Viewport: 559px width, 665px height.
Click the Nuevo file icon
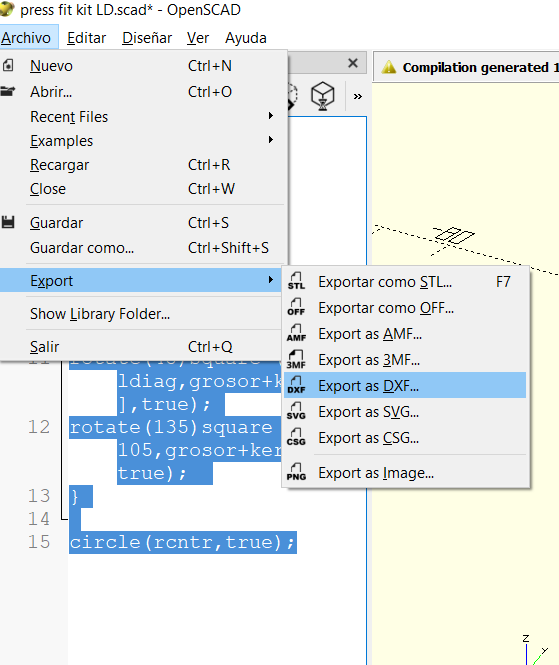point(8,65)
